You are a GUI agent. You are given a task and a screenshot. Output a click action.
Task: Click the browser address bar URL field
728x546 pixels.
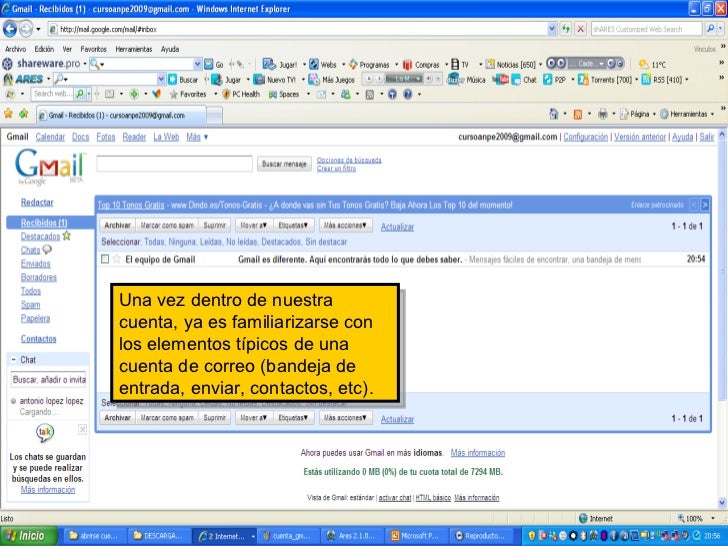(297, 29)
